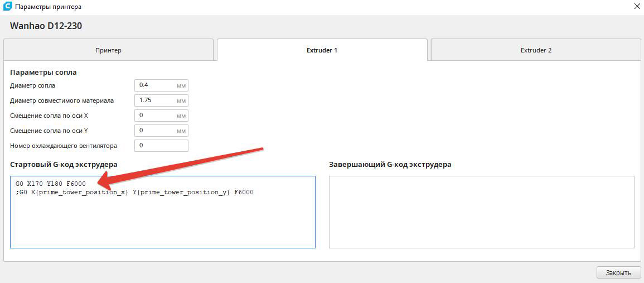Click the Завершающий G-код экструдера label
Image resolution: width=644 pixels, height=283 pixels.
click(x=390, y=165)
